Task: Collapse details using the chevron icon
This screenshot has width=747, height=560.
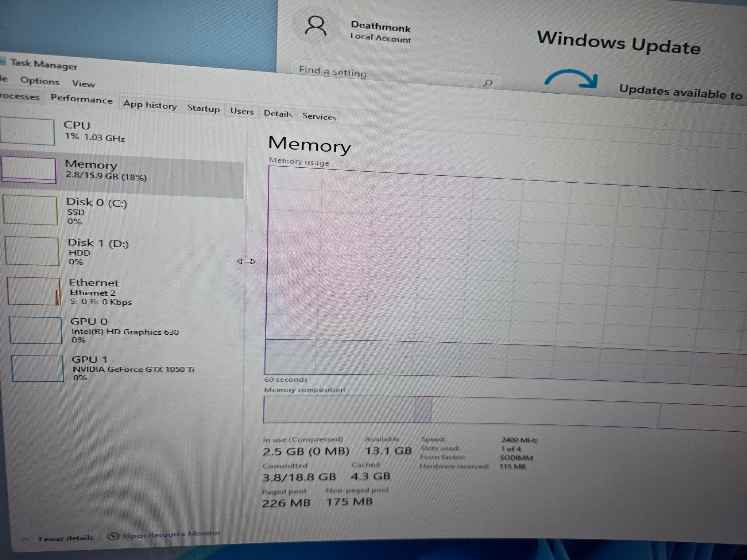Action: click(26, 539)
